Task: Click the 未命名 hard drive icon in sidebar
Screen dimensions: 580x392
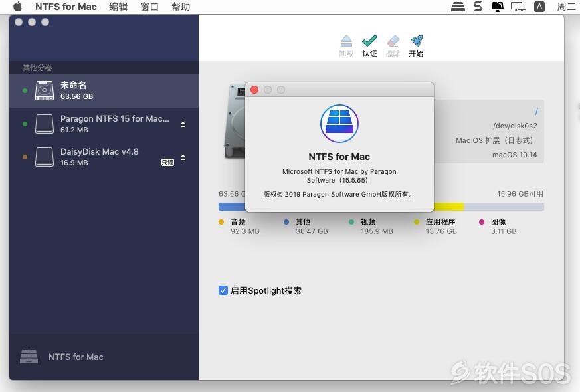Action: (x=45, y=91)
